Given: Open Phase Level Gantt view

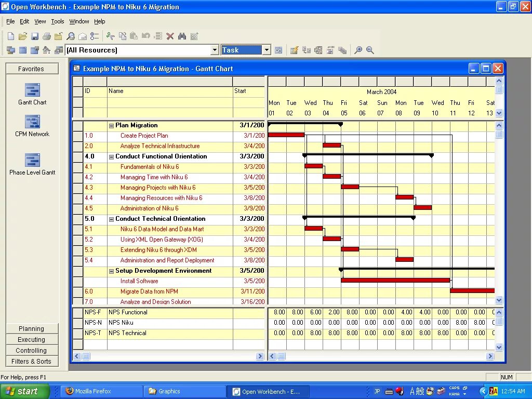Looking at the screenshot, I should (32, 164).
